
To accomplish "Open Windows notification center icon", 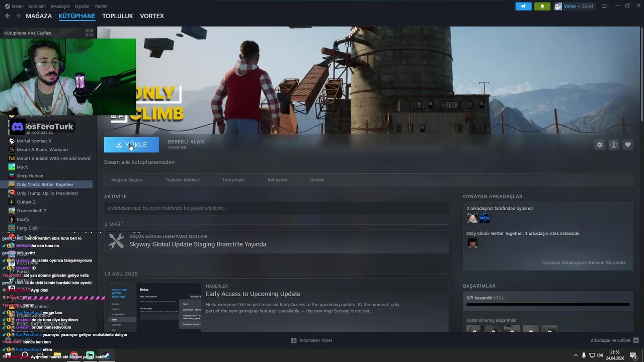I will coord(633,355).
